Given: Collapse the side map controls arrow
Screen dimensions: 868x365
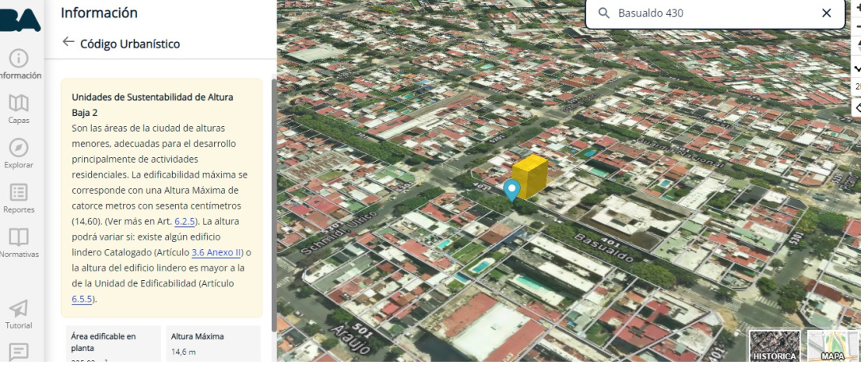Looking at the screenshot, I should 859,107.
